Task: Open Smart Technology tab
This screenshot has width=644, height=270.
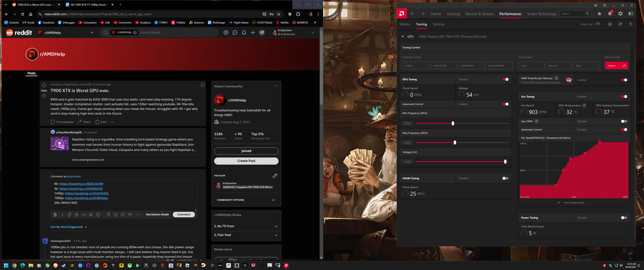Action: pyautogui.click(x=542, y=14)
